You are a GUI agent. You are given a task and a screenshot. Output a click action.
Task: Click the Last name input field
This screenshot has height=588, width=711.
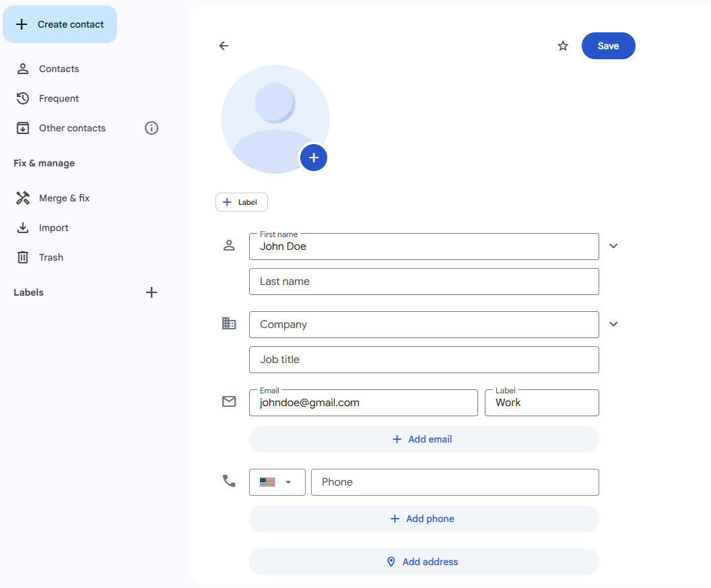424,282
